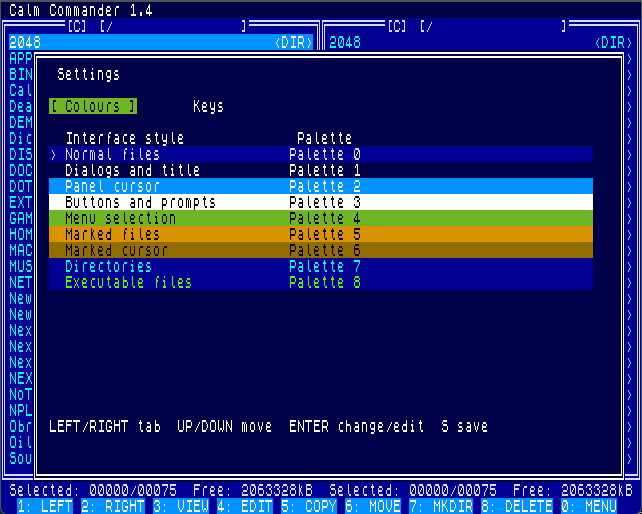Screen dimensions: 642x514
Task: Click the ENTER change/edit hint
Action: (357, 426)
